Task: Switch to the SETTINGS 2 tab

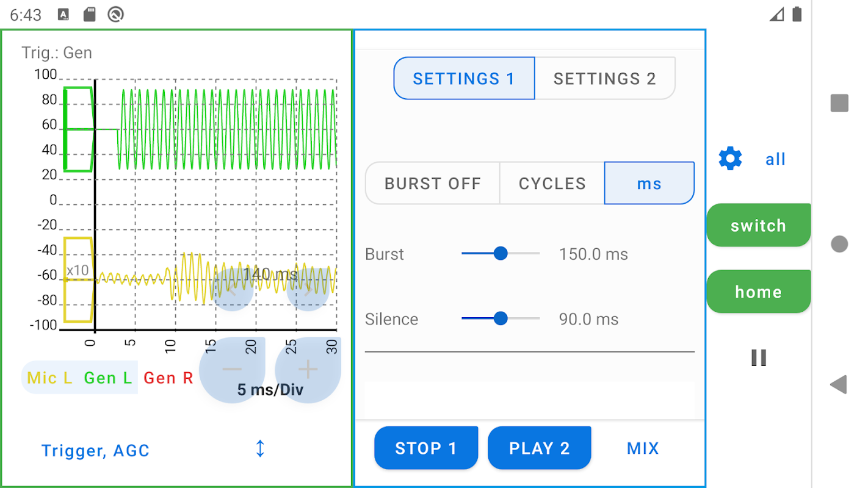Action: (x=604, y=79)
